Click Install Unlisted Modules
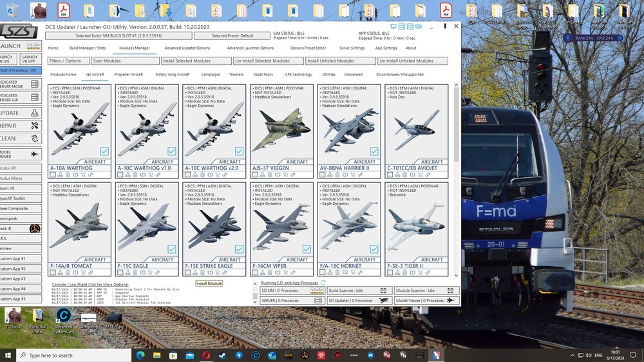 (x=341, y=61)
